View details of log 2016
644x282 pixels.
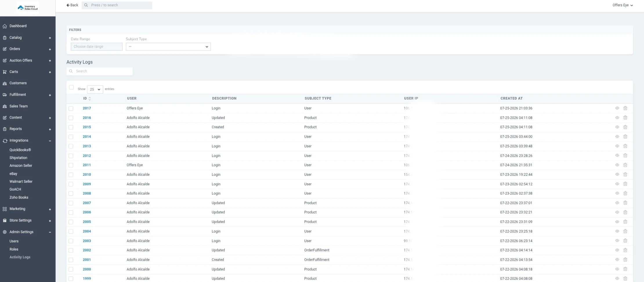click(x=617, y=118)
